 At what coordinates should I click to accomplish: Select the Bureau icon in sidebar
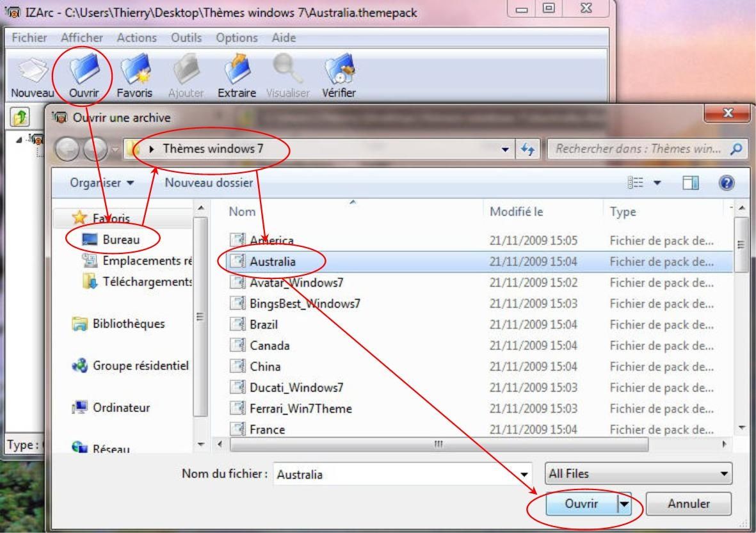pos(90,239)
